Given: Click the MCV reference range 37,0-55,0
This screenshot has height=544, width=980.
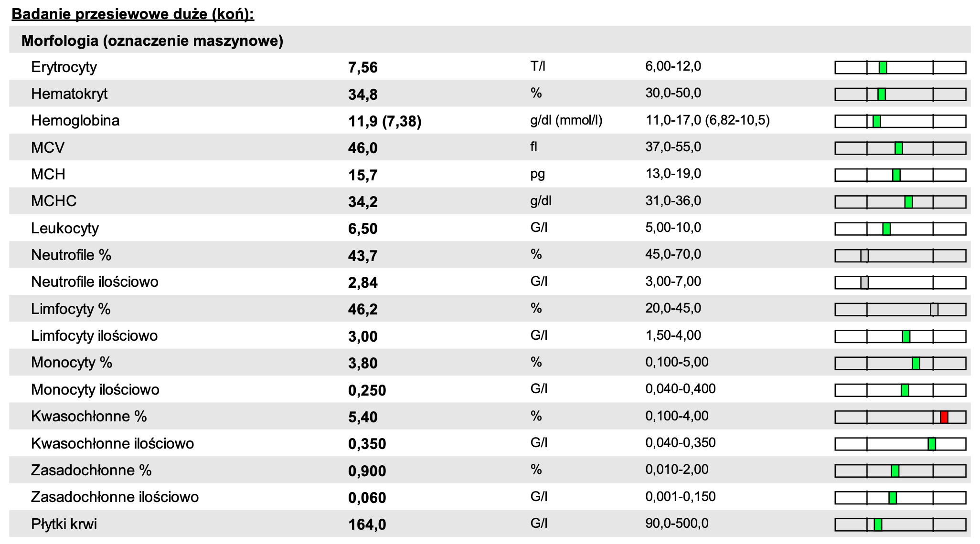Looking at the screenshot, I should coord(673,147).
